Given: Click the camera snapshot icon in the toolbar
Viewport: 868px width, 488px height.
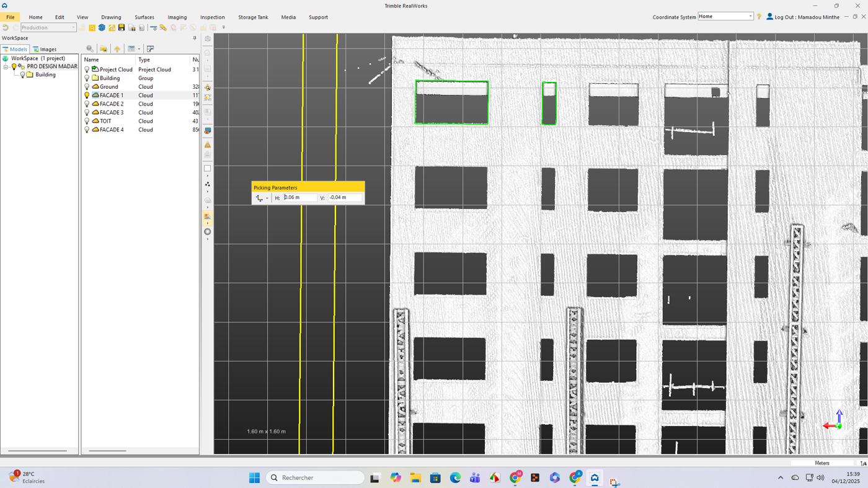Looking at the screenshot, I should pyautogui.click(x=112, y=27).
